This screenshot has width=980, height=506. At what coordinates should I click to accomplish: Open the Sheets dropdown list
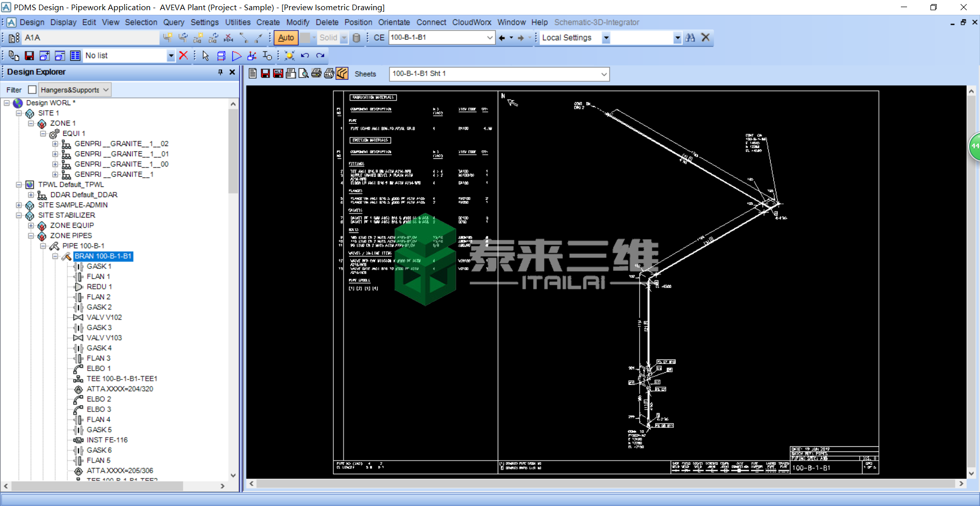[x=604, y=74]
